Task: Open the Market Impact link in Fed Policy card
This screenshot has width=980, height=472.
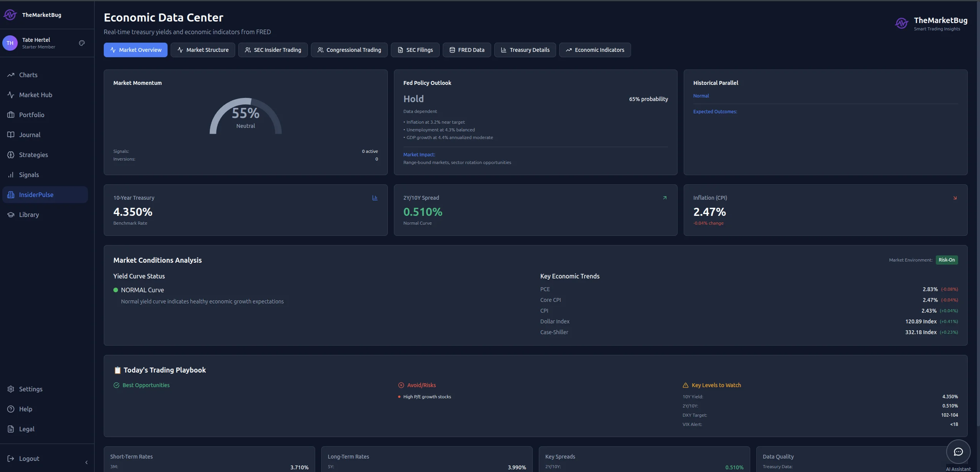Action: click(419, 154)
